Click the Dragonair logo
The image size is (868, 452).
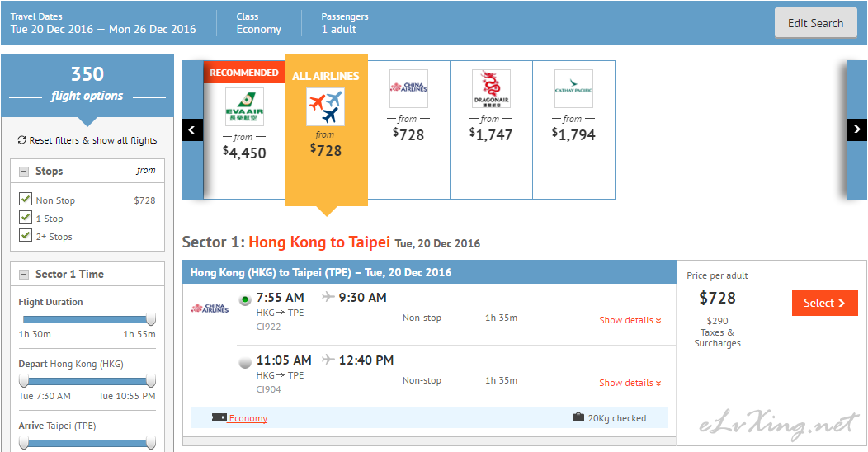(x=491, y=89)
